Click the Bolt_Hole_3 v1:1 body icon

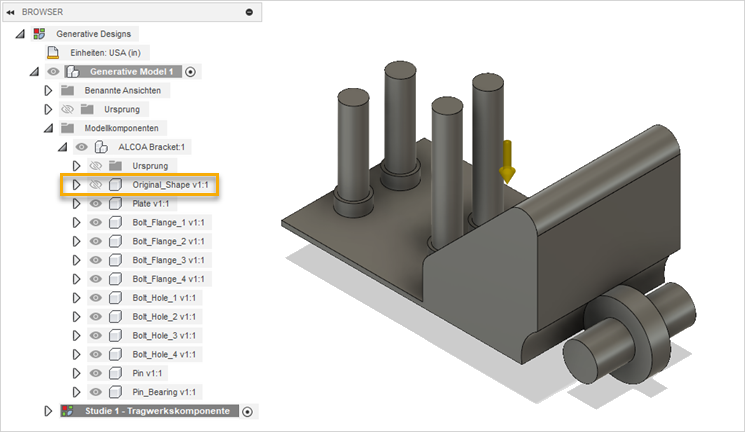point(115,336)
